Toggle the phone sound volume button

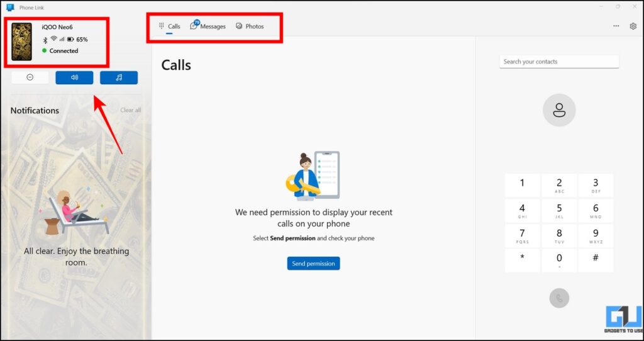pos(74,77)
